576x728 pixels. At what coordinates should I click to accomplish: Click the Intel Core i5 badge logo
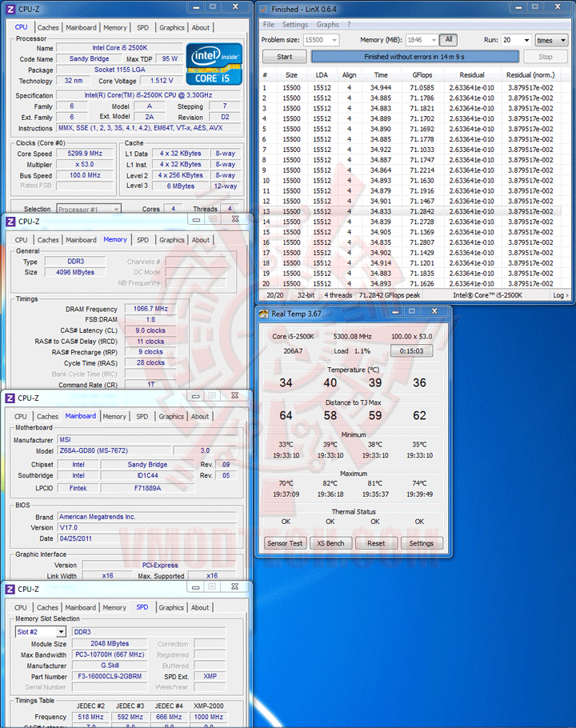coord(214,64)
